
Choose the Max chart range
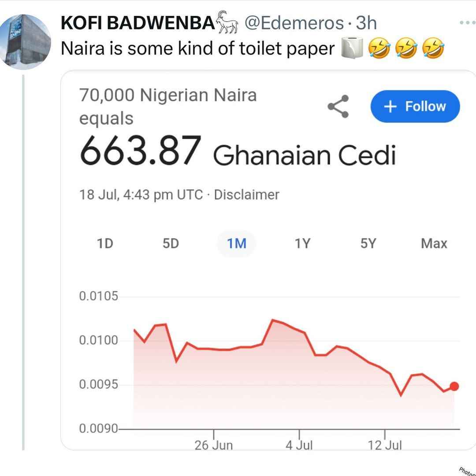point(434,243)
